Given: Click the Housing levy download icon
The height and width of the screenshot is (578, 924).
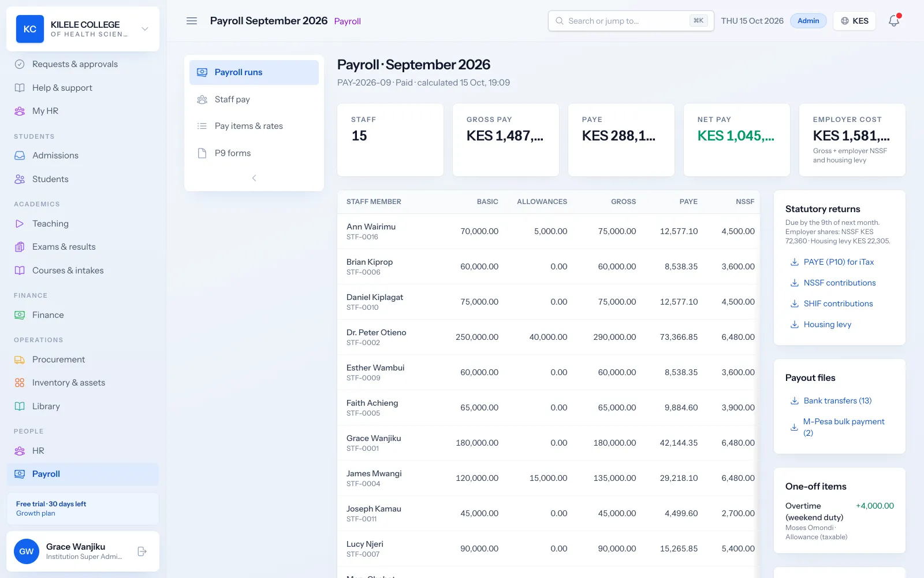Looking at the screenshot, I should click(x=795, y=324).
